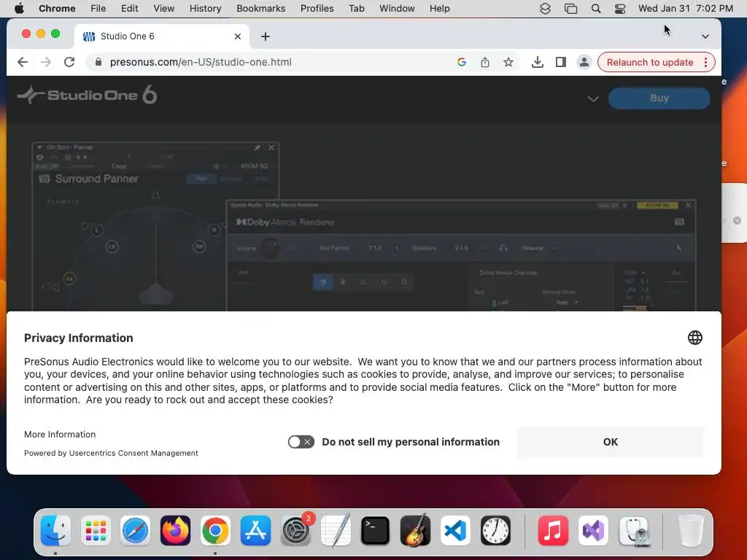Go forward with browser forward arrow
Image resolution: width=747 pixels, height=560 pixels.
point(46,62)
